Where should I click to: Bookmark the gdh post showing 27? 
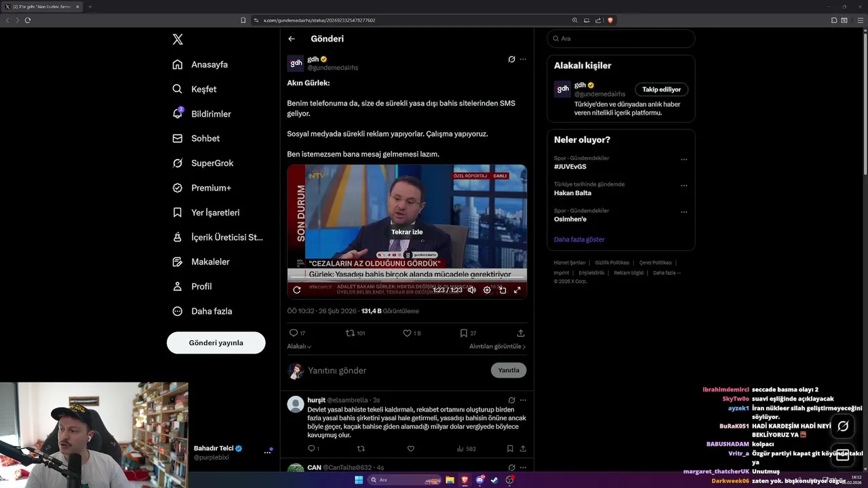[464, 333]
